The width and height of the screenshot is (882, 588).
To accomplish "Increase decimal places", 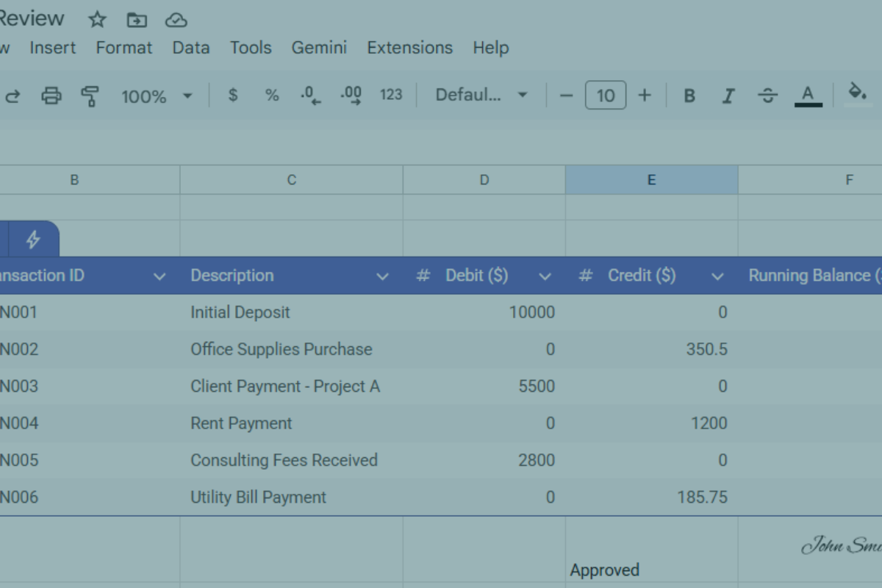I will pyautogui.click(x=351, y=96).
